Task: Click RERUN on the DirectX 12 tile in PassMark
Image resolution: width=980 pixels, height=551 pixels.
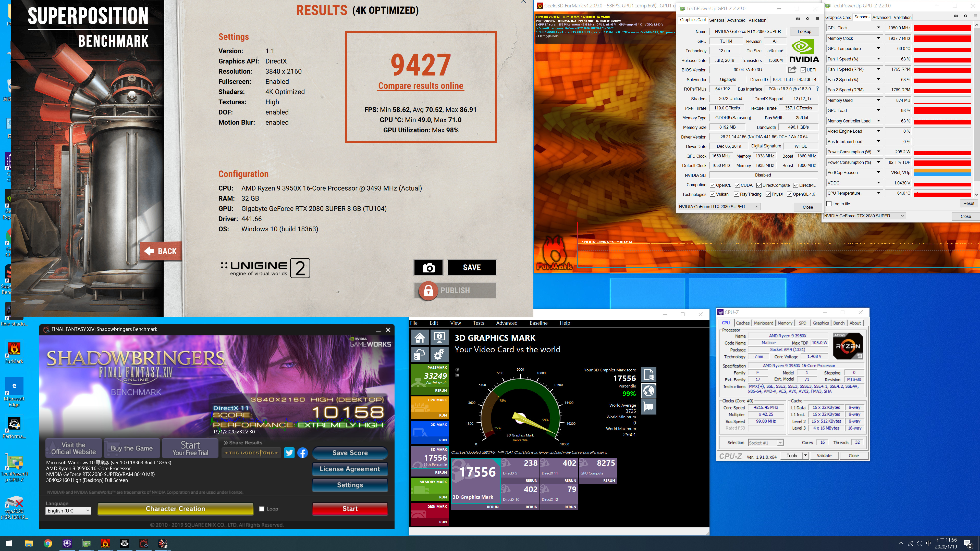Action: click(570, 507)
